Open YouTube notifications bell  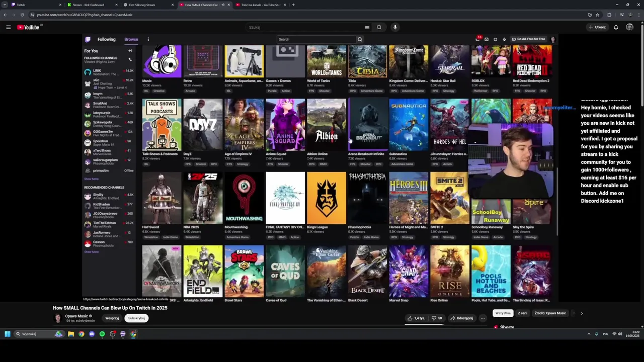click(616, 27)
